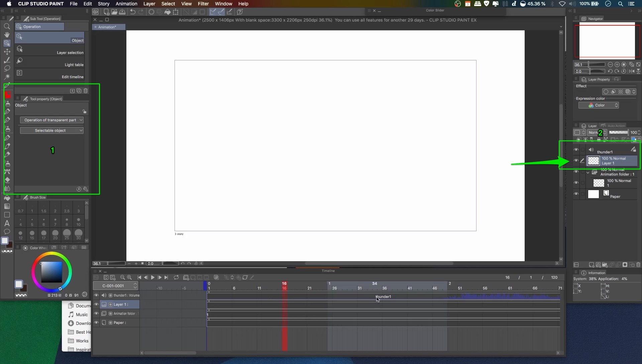This screenshot has width=642, height=364.
Task: Choose the Lasso selection tool
Action: [7, 68]
